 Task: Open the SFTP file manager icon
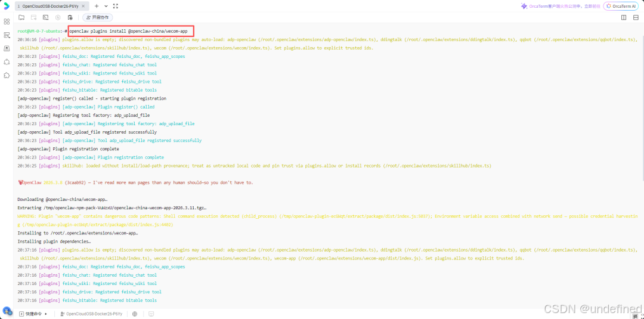tap(21, 17)
